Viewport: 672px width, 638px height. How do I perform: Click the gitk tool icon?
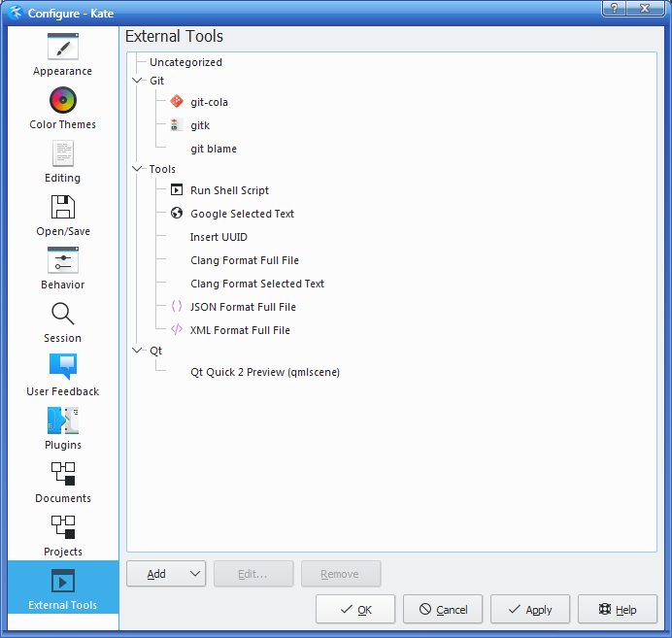click(175, 124)
